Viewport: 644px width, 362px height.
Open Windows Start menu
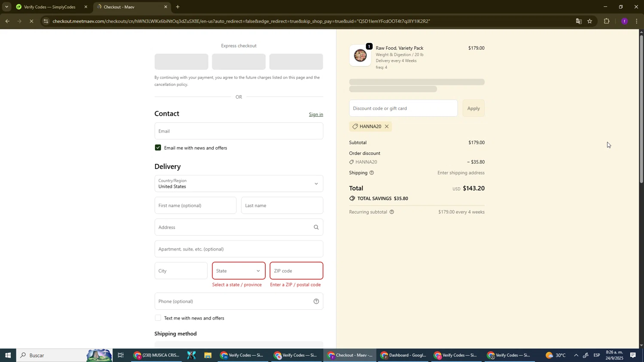tap(7, 355)
